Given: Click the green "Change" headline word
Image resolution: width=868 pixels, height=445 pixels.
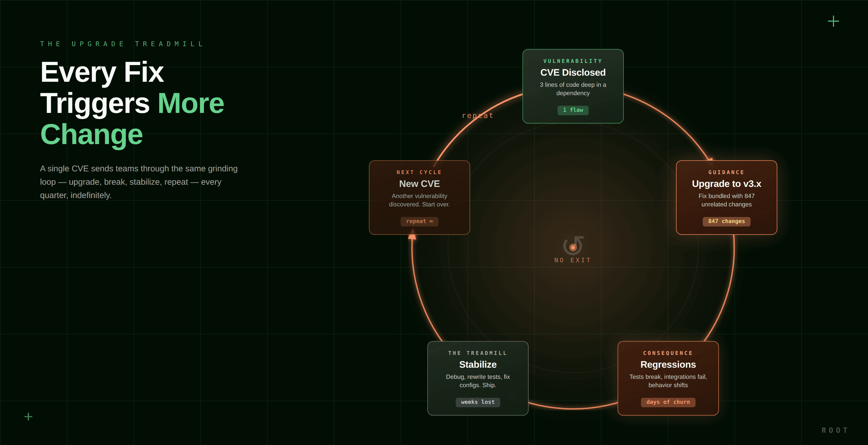Looking at the screenshot, I should pyautogui.click(x=91, y=134).
